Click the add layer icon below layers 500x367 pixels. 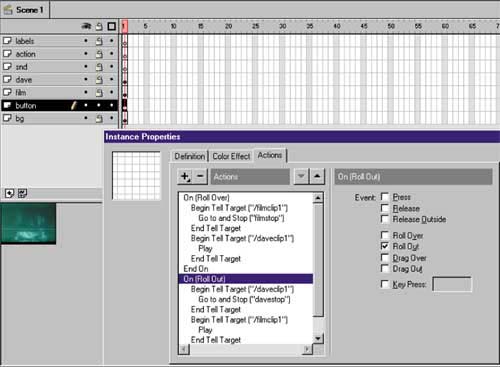click(x=9, y=193)
